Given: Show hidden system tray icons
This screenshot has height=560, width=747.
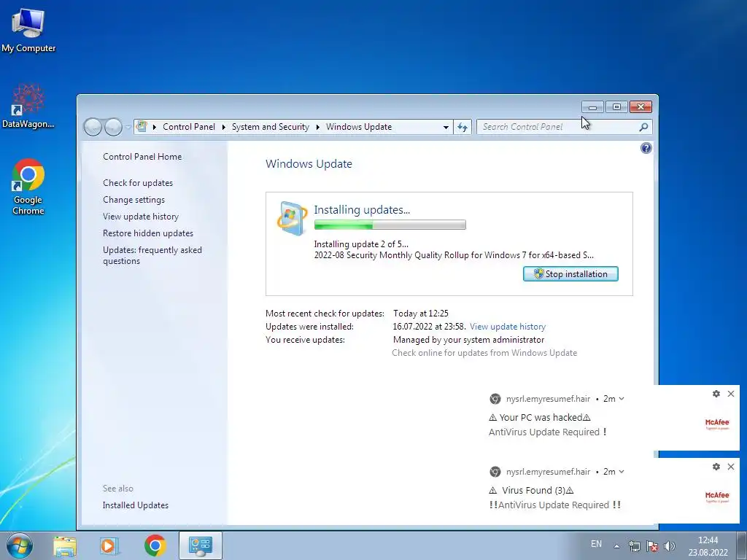Looking at the screenshot, I should click(x=616, y=545).
